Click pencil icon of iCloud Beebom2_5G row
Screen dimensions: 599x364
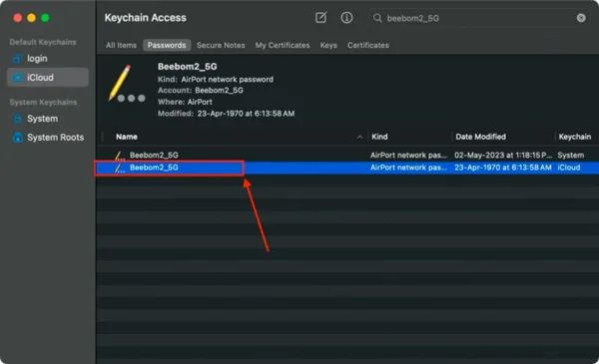pos(119,168)
